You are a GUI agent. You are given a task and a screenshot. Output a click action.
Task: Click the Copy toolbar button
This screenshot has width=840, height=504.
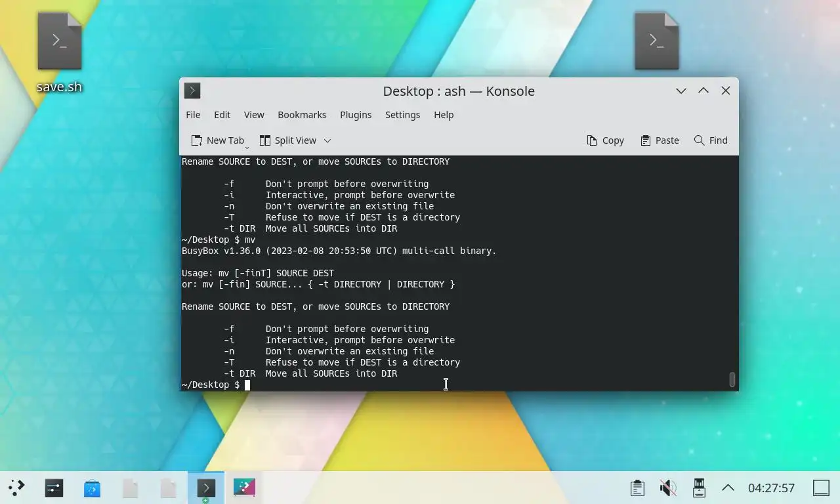pyautogui.click(x=605, y=140)
